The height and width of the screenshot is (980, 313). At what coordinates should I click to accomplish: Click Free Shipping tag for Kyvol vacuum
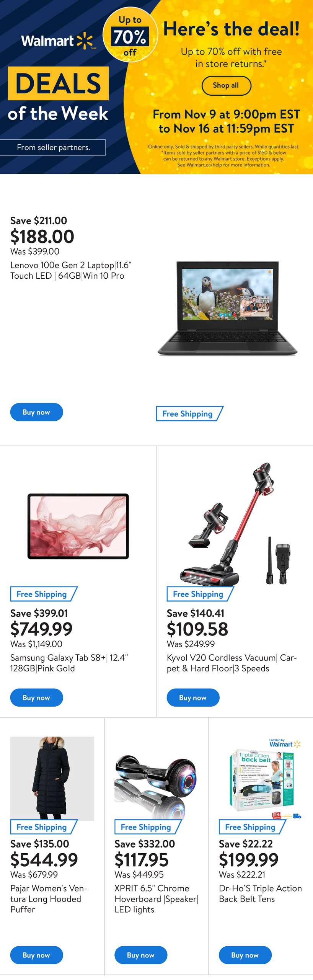[x=200, y=594]
